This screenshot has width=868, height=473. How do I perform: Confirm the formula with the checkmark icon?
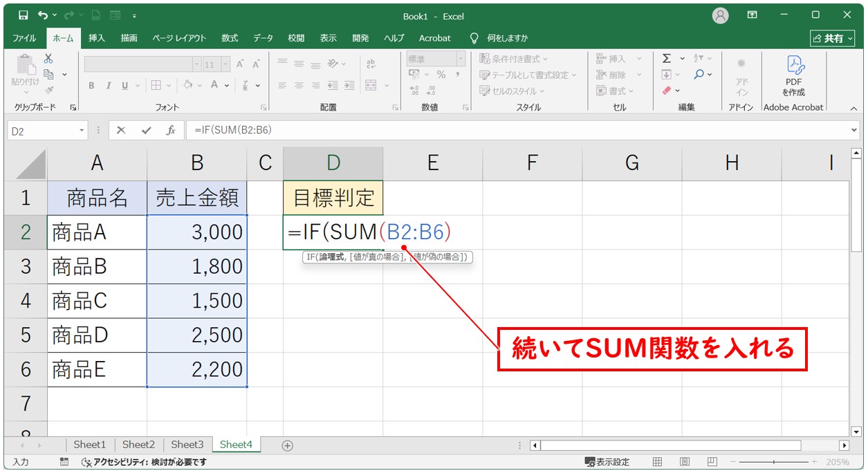(x=146, y=130)
